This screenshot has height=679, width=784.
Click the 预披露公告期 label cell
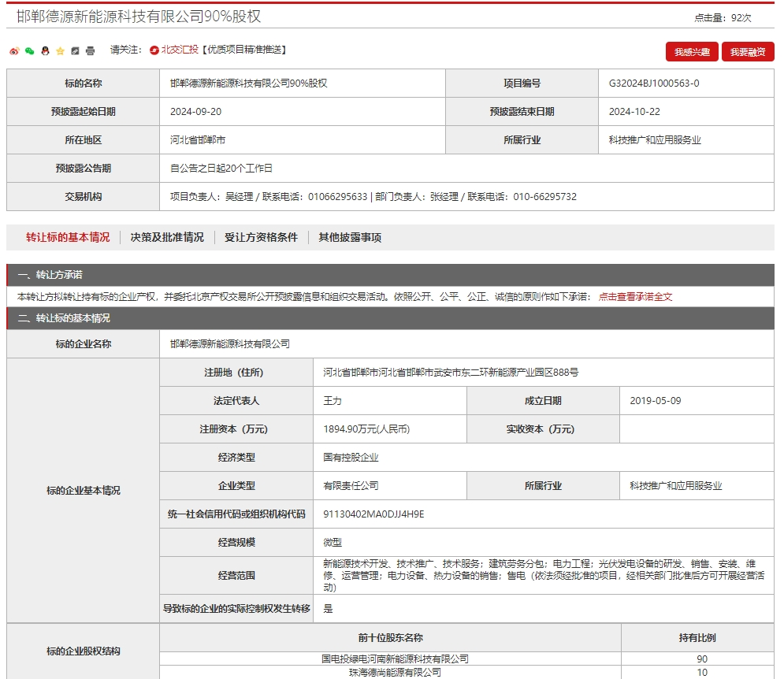click(x=83, y=168)
